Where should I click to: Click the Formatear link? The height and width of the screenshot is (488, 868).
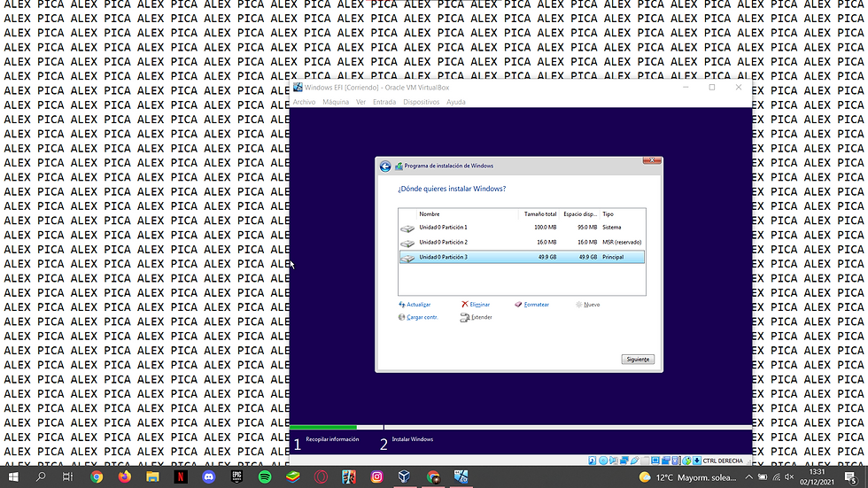point(537,305)
